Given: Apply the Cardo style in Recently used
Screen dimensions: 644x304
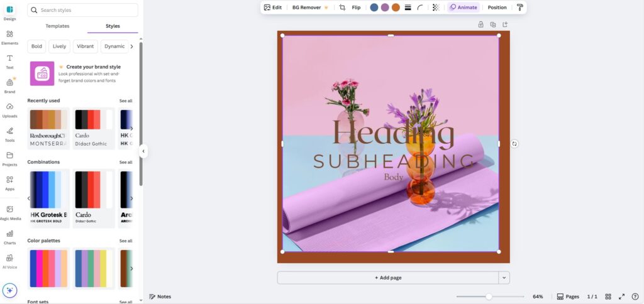Looking at the screenshot, I should point(94,128).
